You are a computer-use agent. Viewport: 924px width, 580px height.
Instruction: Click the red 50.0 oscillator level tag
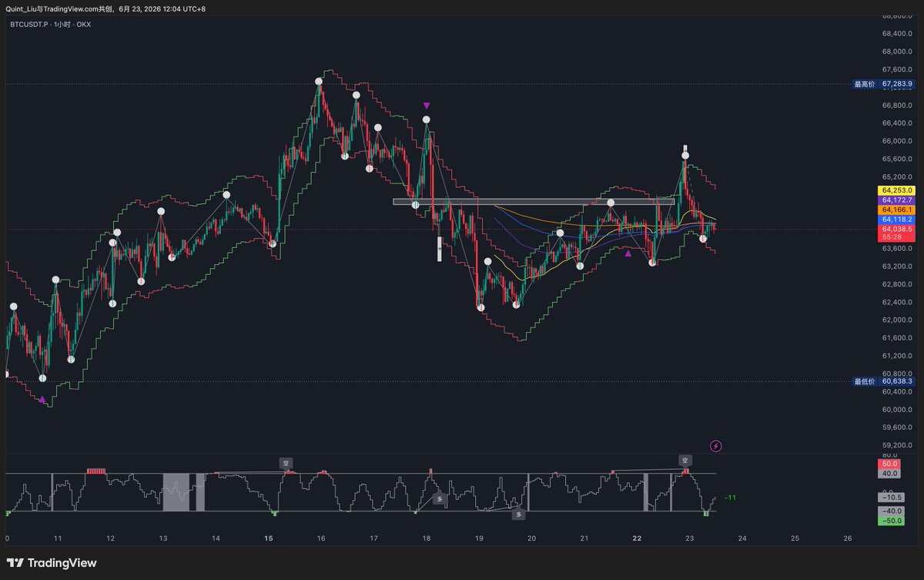point(891,464)
